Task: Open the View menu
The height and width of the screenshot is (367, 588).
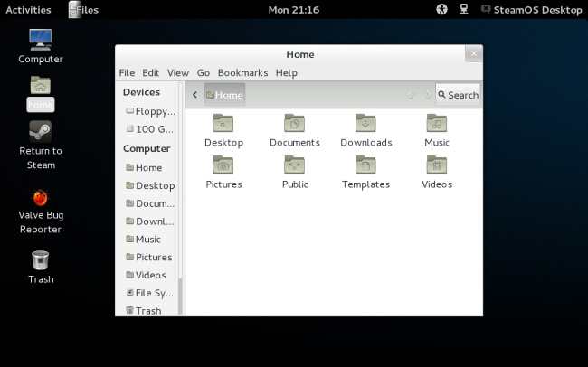Action: (178, 72)
